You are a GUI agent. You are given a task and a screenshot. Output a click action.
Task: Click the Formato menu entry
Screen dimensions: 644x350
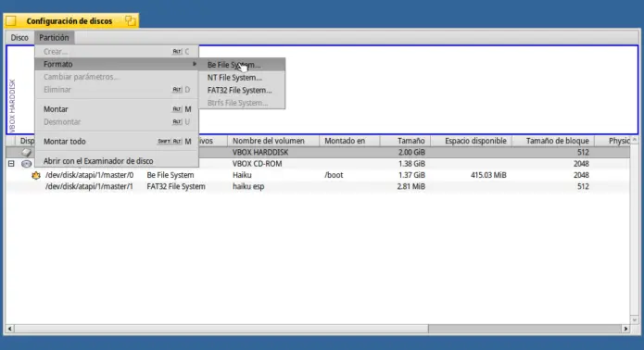coord(117,64)
